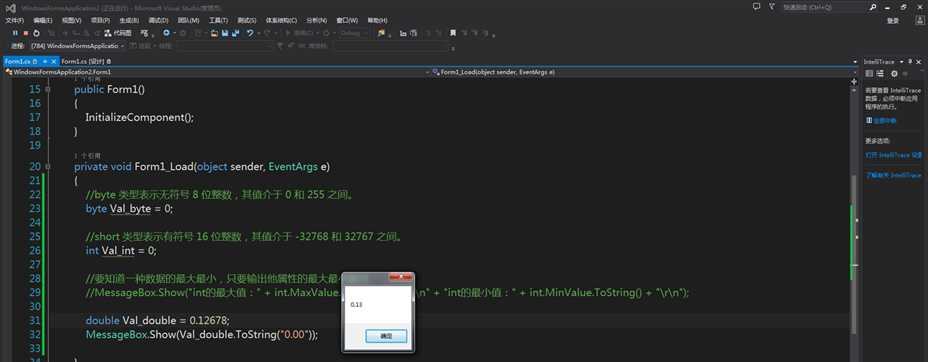The width and height of the screenshot is (928, 362).
Task: Save the current file
Action: coord(225,34)
